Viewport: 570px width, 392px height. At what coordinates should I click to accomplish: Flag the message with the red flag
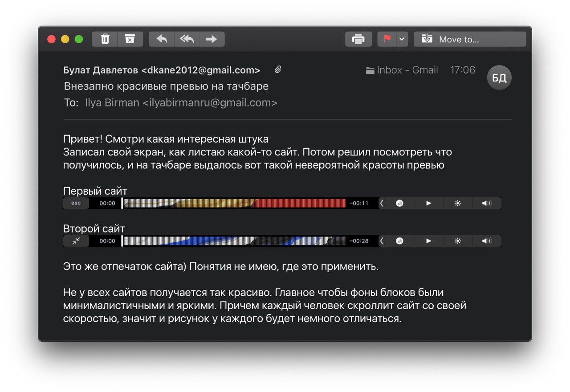[x=387, y=39]
